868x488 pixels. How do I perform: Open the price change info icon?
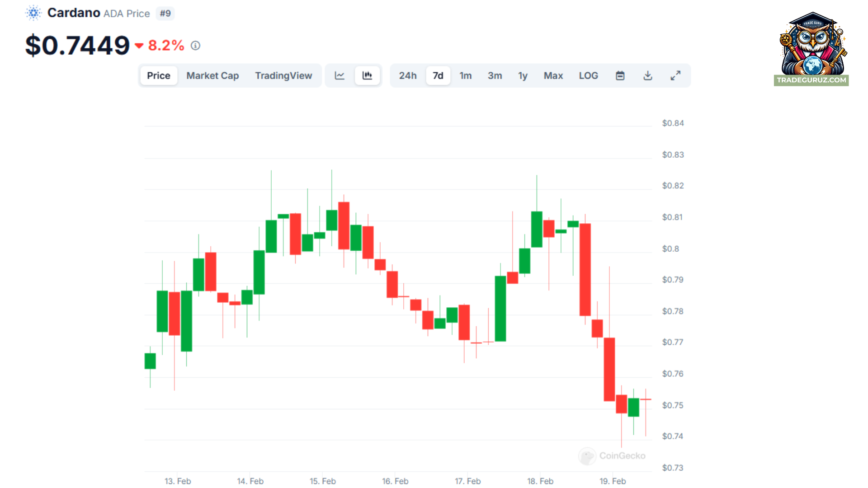(195, 46)
